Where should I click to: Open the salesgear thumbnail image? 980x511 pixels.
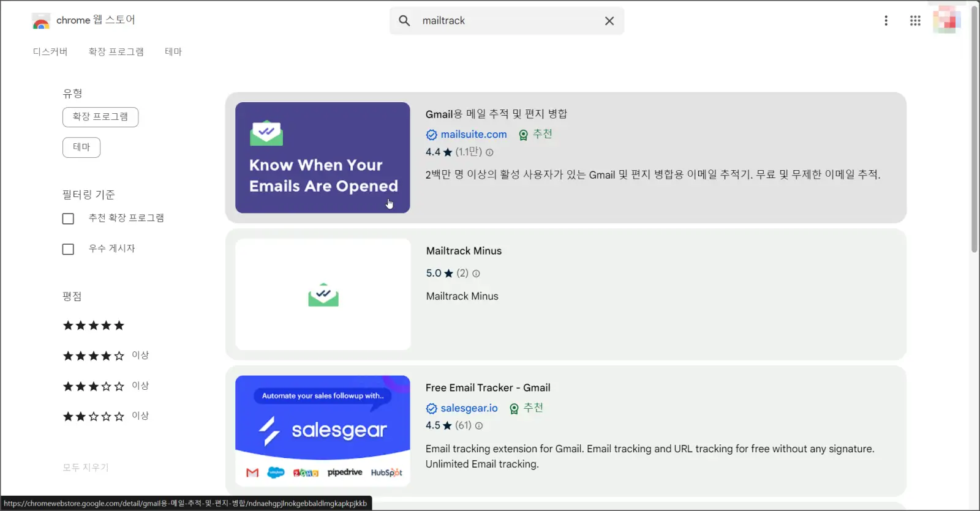pos(323,431)
